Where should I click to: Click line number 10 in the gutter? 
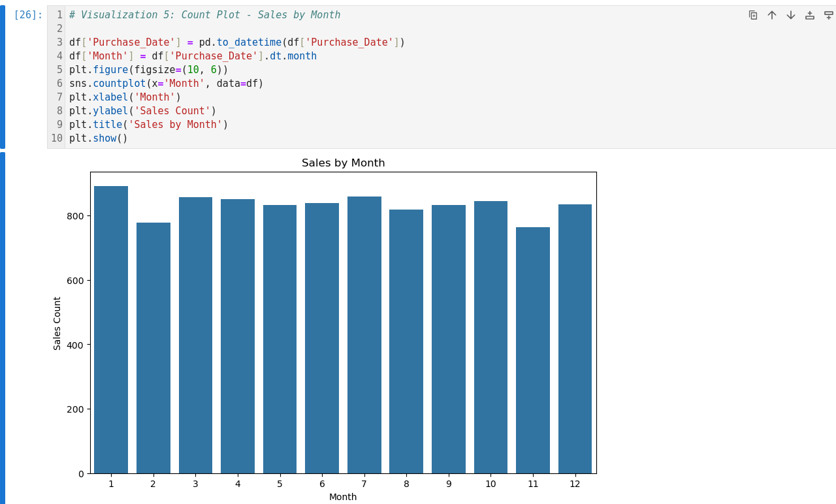point(57,138)
